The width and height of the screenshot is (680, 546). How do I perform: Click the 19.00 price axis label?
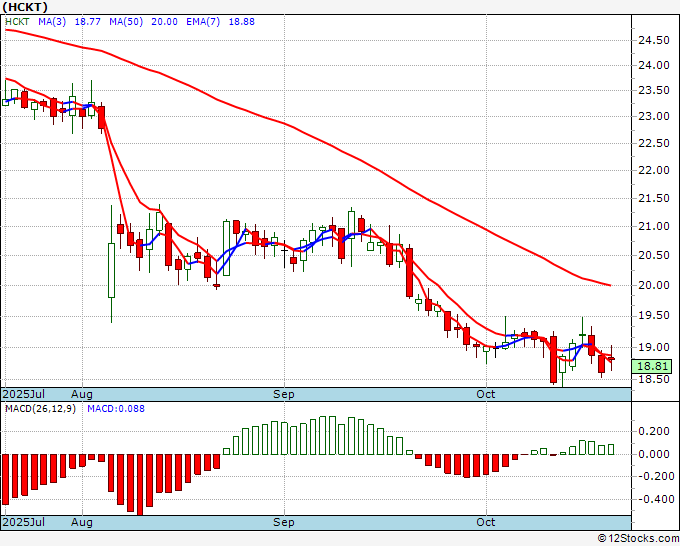coord(654,347)
